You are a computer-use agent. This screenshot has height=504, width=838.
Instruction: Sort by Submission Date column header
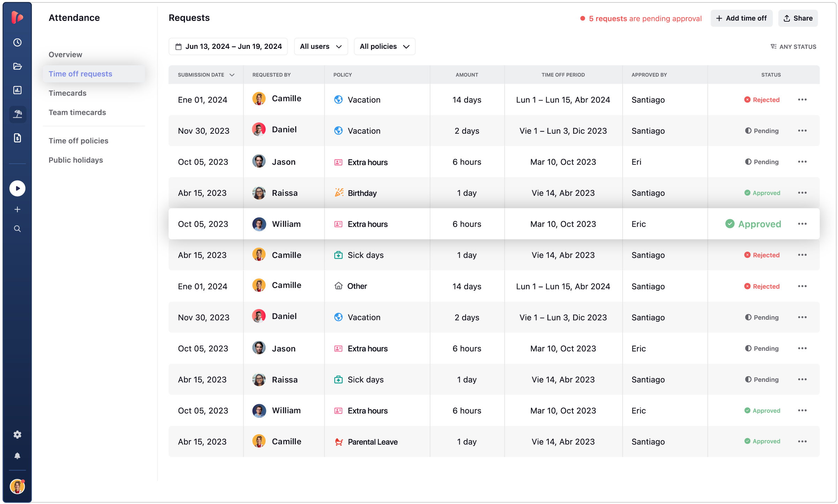206,75
